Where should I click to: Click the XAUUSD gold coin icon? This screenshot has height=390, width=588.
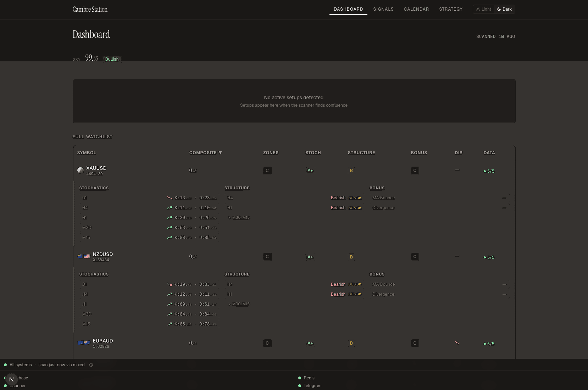(x=81, y=170)
